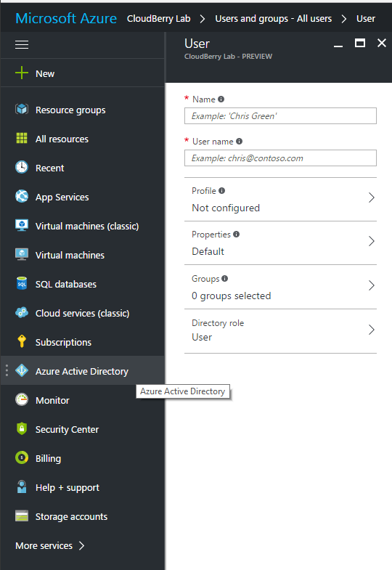Image resolution: width=392 pixels, height=570 pixels.
Task: Click the Azure Active Directory label
Action: pyautogui.click(x=82, y=371)
